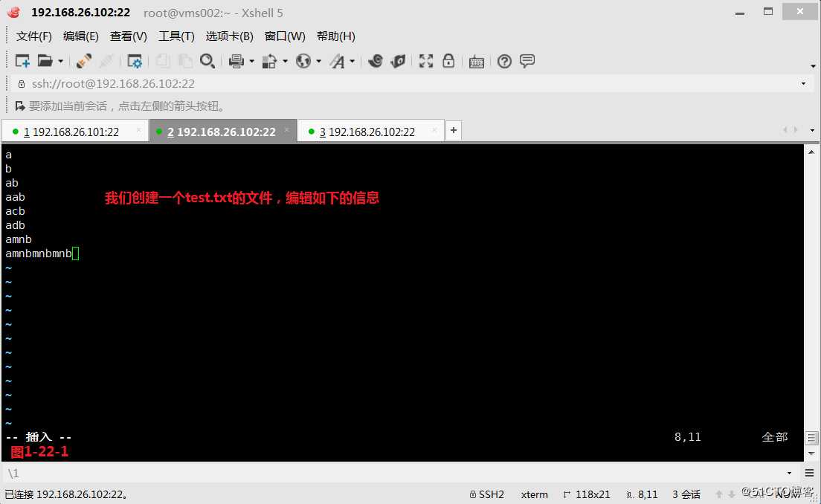Expand the Print dropdown arrow
The height and width of the screenshot is (504, 821).
(x=252, y=61)
